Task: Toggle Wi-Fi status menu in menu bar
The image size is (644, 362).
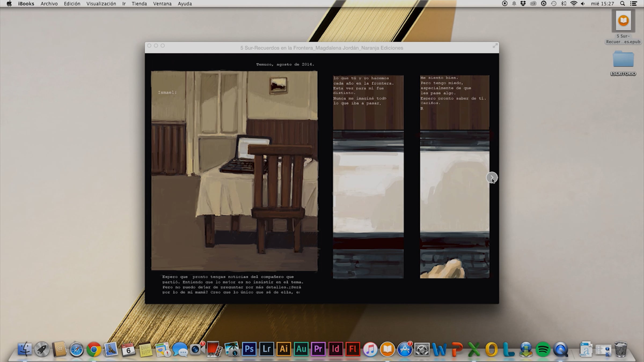Action: tap(573, 4)
